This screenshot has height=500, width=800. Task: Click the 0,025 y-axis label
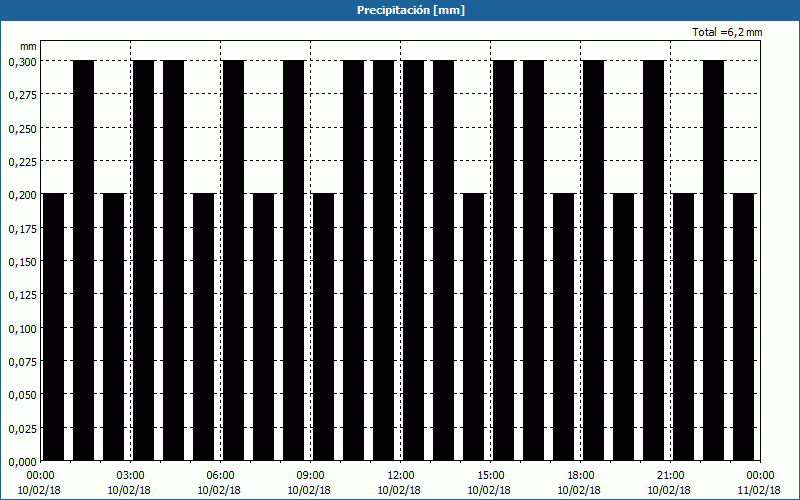pos(22,429)
